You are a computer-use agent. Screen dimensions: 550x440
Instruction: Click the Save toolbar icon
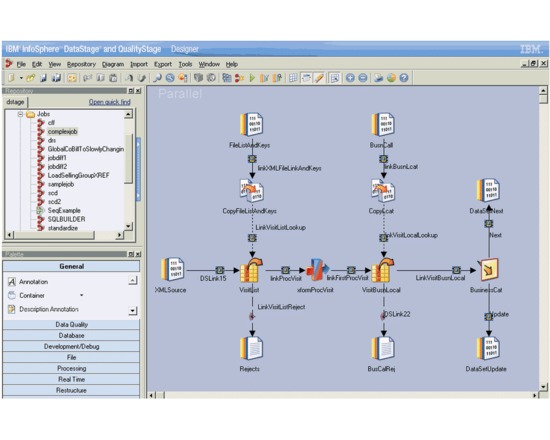[43, 78]
